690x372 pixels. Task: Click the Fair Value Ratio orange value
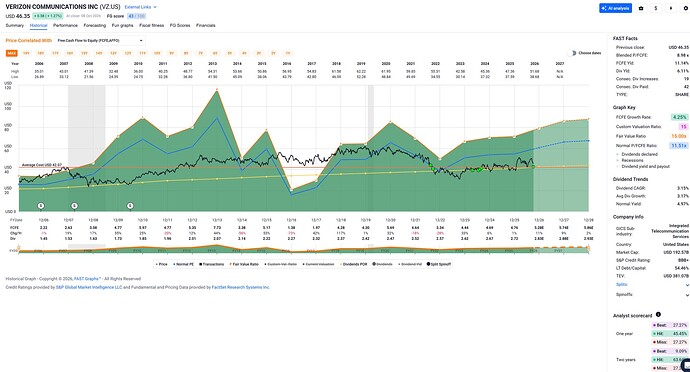coord(679,136)
